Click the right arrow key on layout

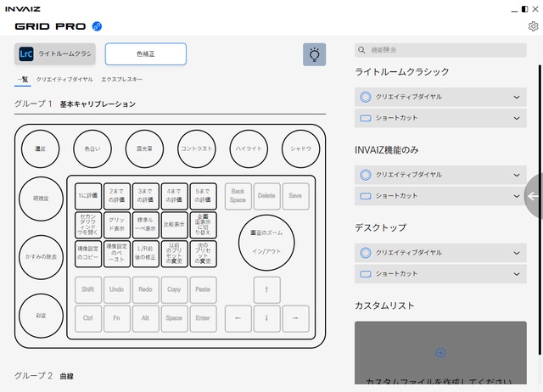pyautogui.click(x=294, y=318)
